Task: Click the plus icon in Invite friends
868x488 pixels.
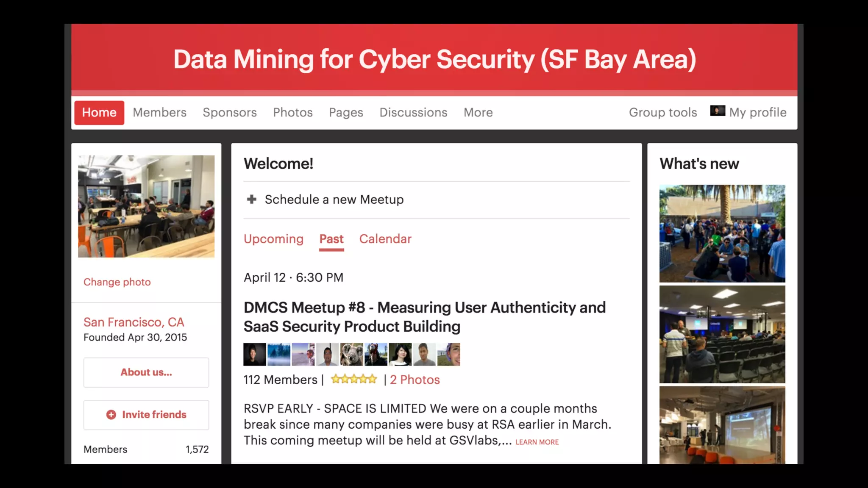Action: (x=111, y=415)
